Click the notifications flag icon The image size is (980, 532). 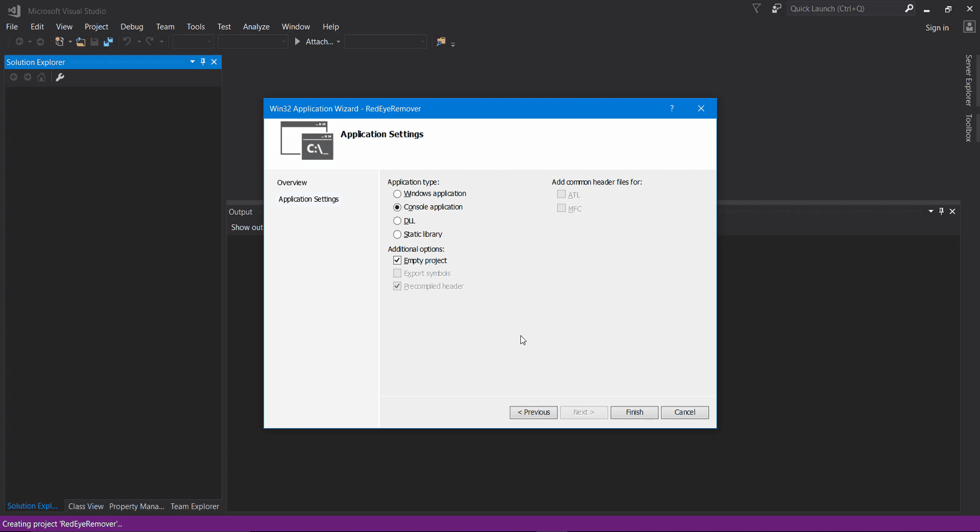coord(757,9)
